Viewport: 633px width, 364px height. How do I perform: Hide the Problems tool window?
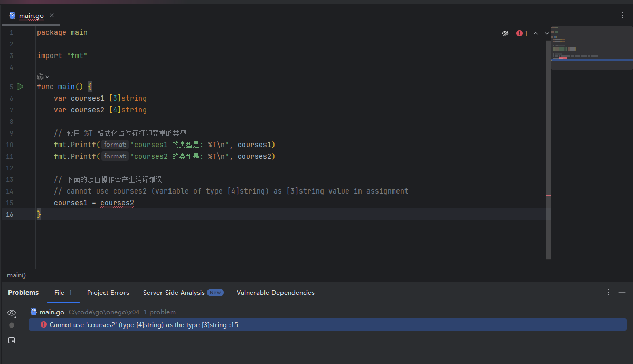tap(622, 292)
